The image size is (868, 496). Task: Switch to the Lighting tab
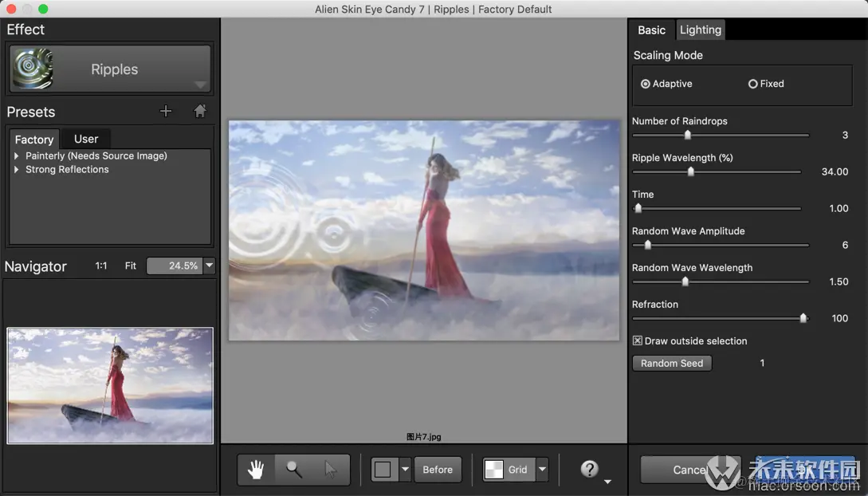701,30
